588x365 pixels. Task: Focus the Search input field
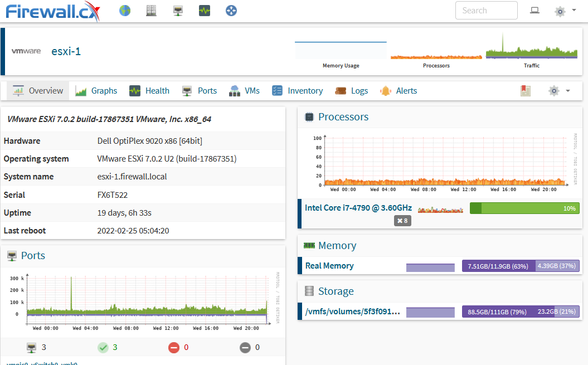pos(487,11)
